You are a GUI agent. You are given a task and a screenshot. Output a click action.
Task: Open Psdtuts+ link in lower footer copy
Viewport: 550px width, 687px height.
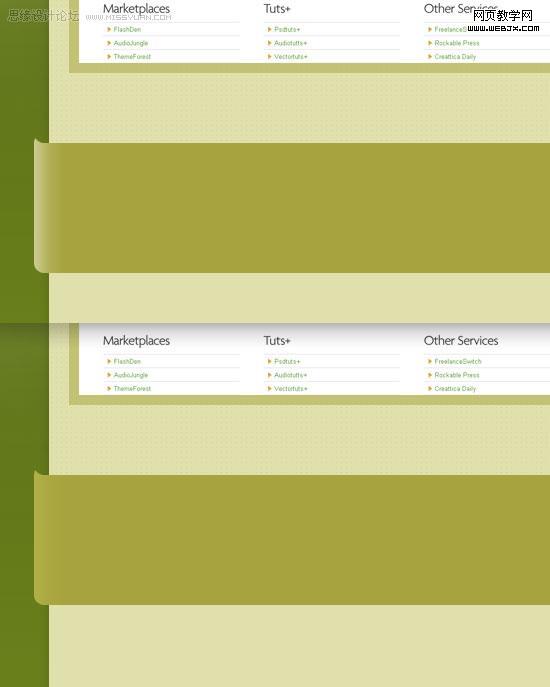[287, 361]
